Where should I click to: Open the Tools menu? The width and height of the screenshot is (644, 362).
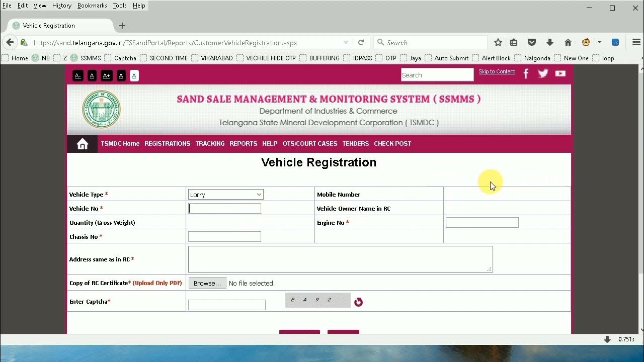[x=120, y=6]
